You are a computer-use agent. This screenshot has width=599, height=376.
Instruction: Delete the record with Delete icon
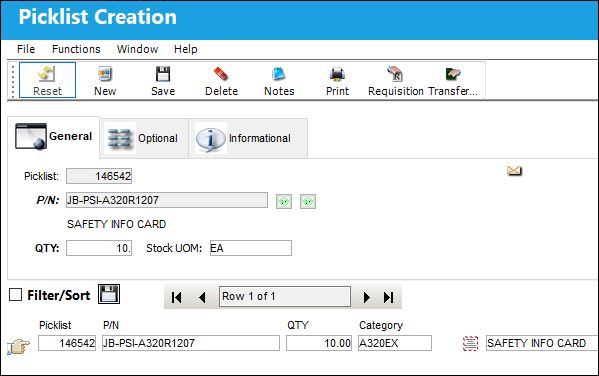click(221, 80)
